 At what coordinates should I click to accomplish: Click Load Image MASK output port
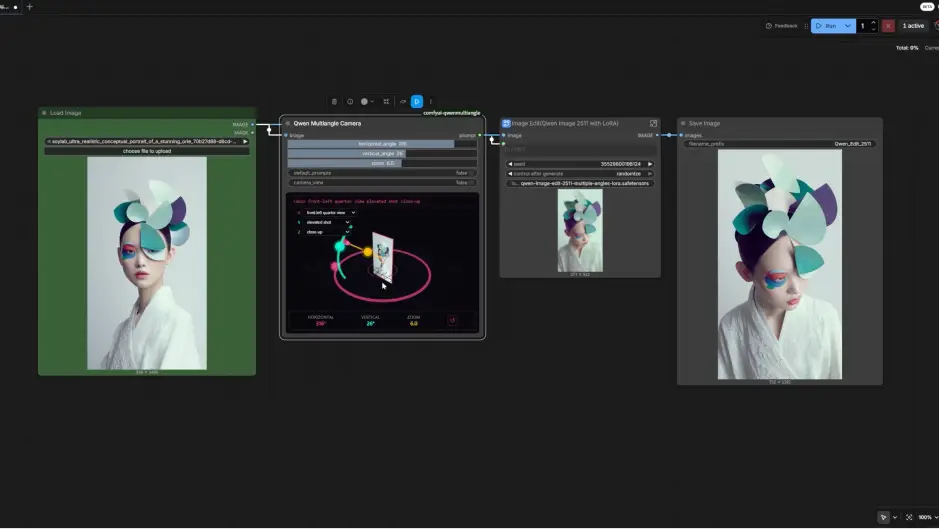252,132
